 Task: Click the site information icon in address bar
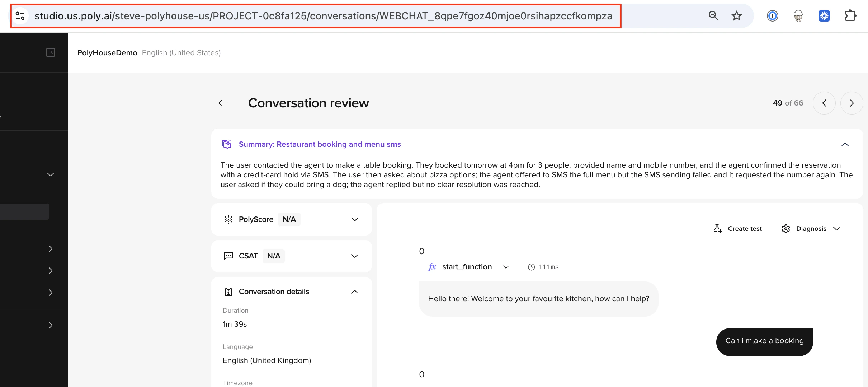(x=20, y=16)
